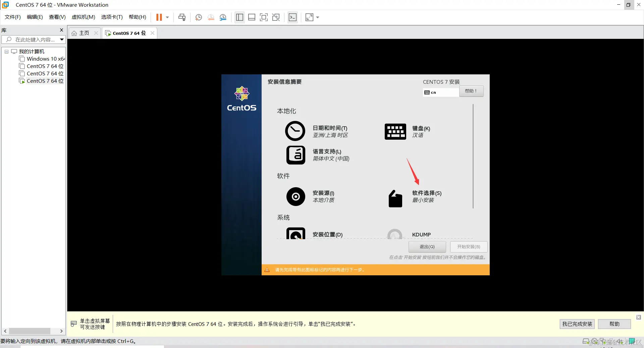Pause the virtual machine from the toolbar
This screenshot has height=348, width=644.
point(159,17)
